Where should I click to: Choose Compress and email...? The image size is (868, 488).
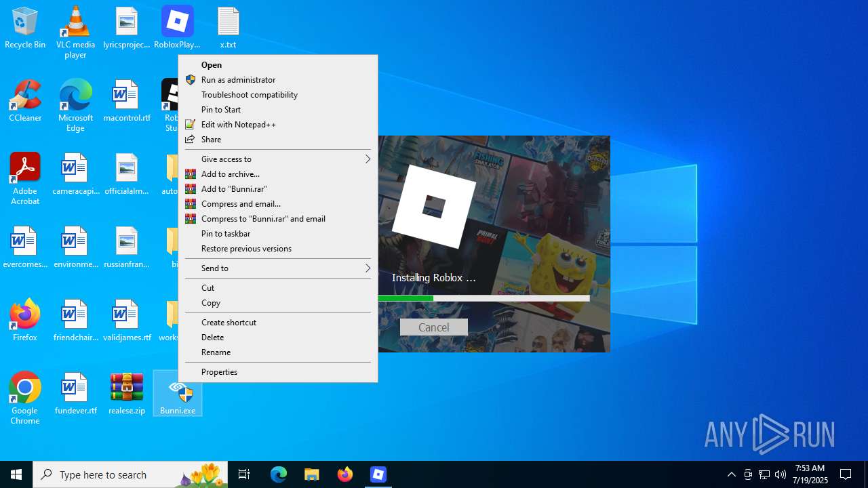pyautogui.click(x=278, y=204)
